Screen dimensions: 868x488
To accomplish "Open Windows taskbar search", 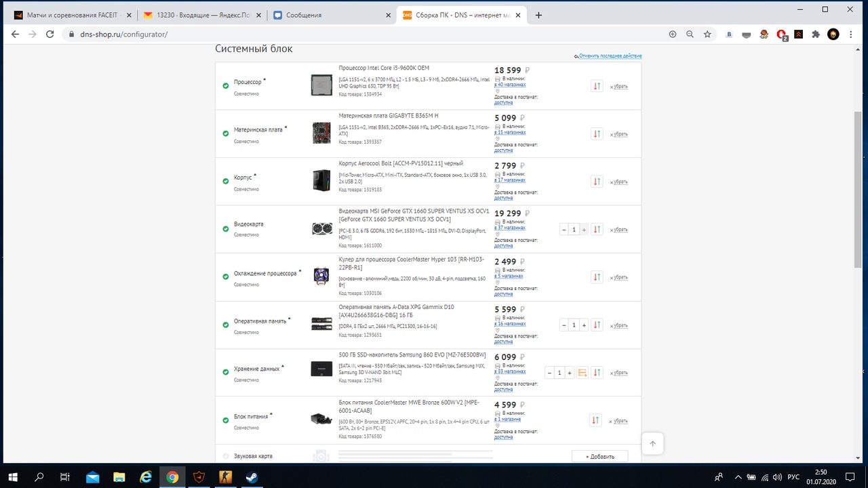I will 39,476.
